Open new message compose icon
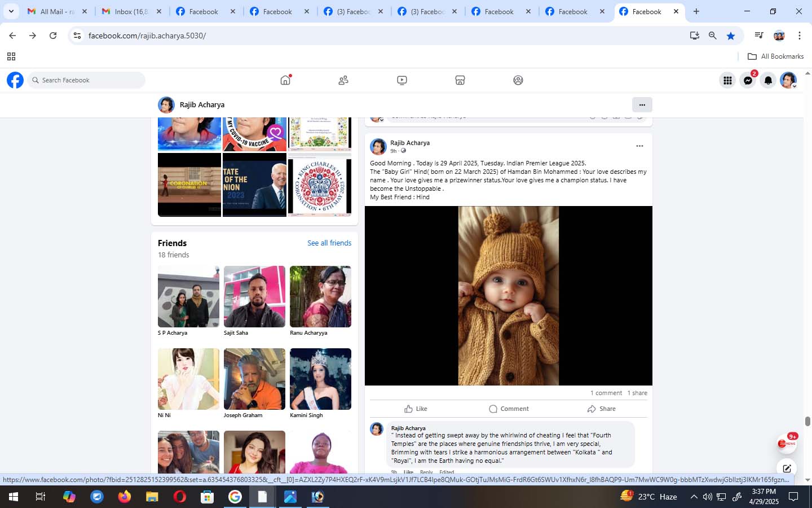Image resolution: width=812 pixels, height=508 pixels. click(x=787, y=468)
